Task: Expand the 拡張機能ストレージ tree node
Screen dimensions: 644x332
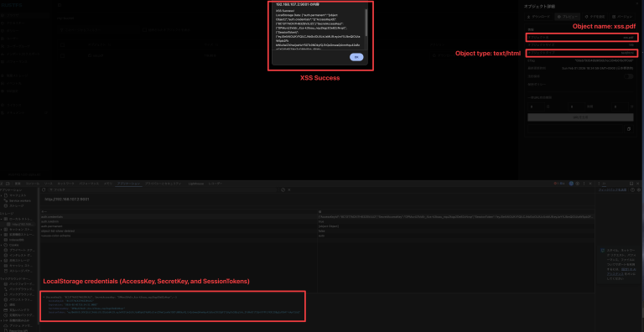Action: 1,235
